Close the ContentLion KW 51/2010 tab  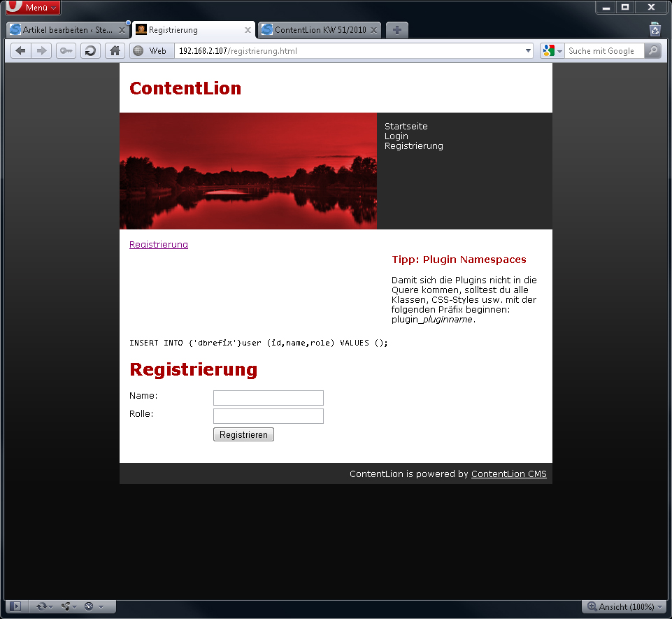point(373,30)
